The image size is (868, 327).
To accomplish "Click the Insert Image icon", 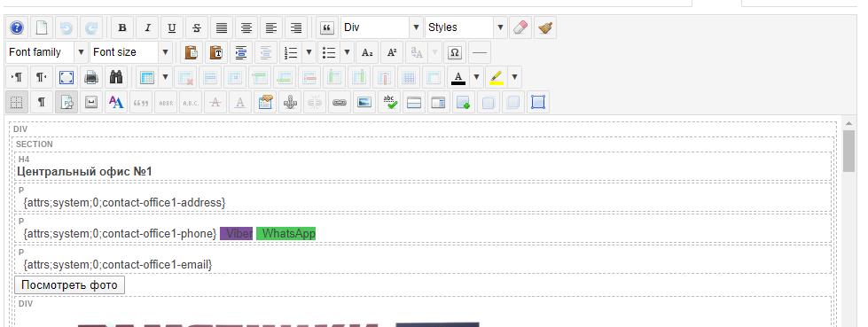I will tap(364, 103).
